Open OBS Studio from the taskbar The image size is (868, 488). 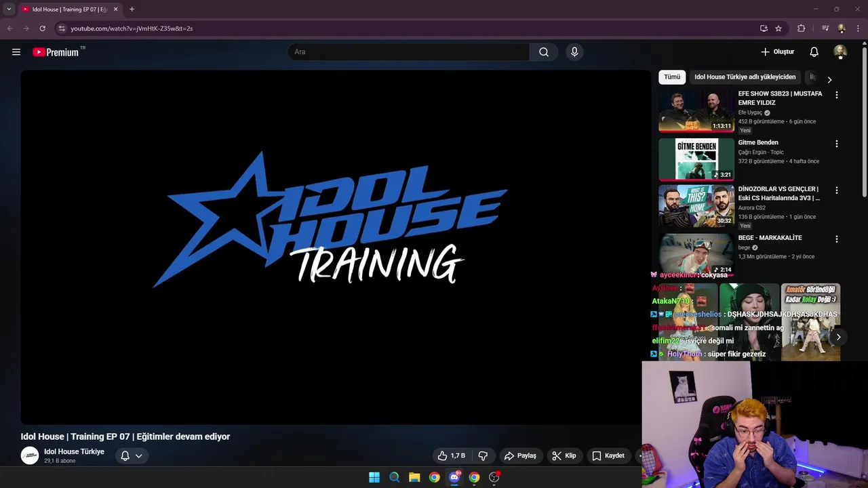point(494,477)
